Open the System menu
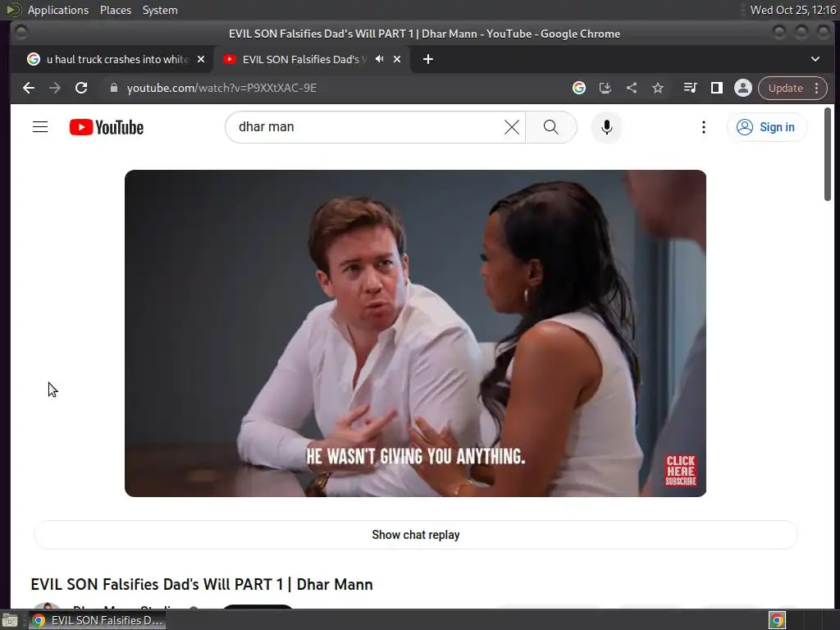Viewport: 840px width, 630px height. (160, 10)
